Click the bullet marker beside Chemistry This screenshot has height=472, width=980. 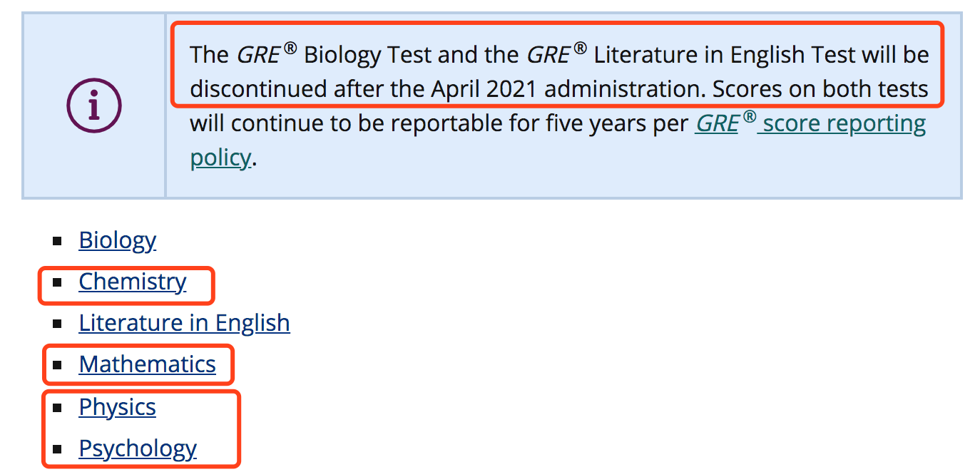point(58,282)
